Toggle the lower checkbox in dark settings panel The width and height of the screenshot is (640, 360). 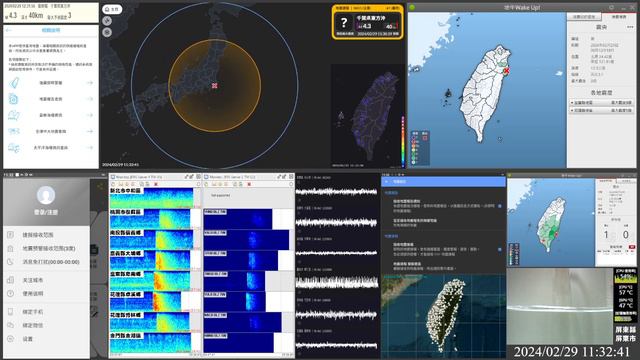500,249
